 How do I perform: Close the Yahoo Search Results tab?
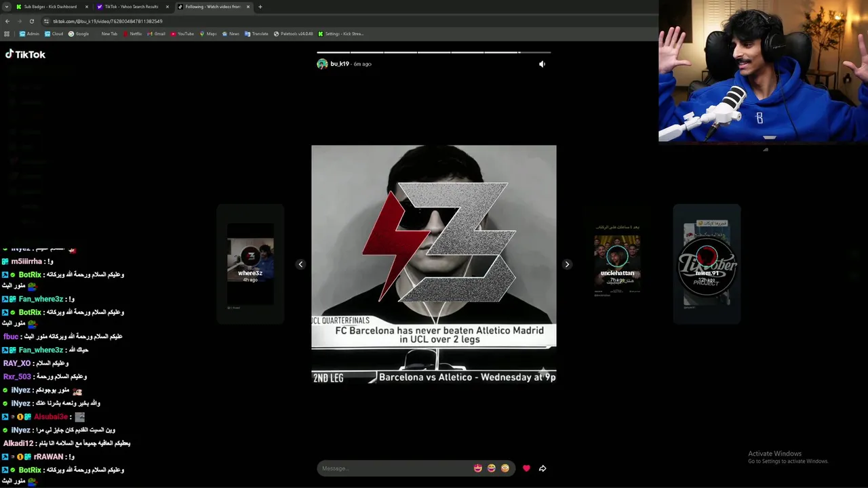click(x=167, y=7)
